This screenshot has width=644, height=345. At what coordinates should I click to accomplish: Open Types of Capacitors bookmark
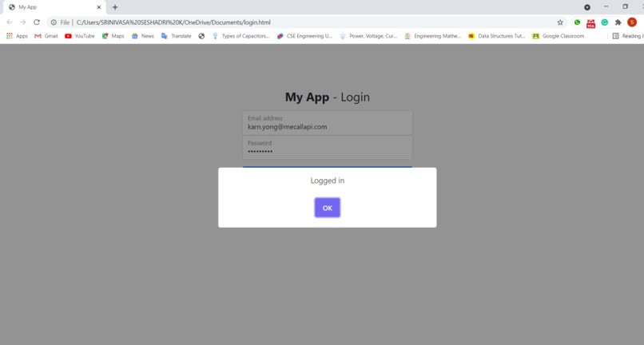click(241, 36)
